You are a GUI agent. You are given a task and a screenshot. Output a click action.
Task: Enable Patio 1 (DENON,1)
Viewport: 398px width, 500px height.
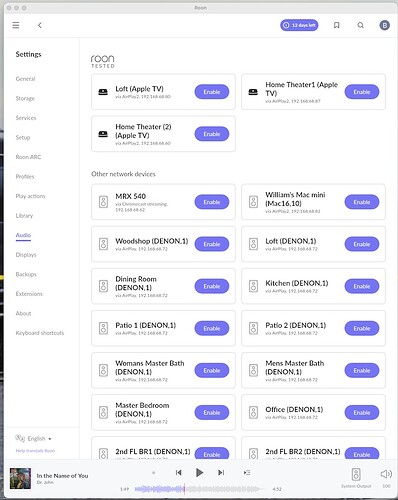point(212,328)
